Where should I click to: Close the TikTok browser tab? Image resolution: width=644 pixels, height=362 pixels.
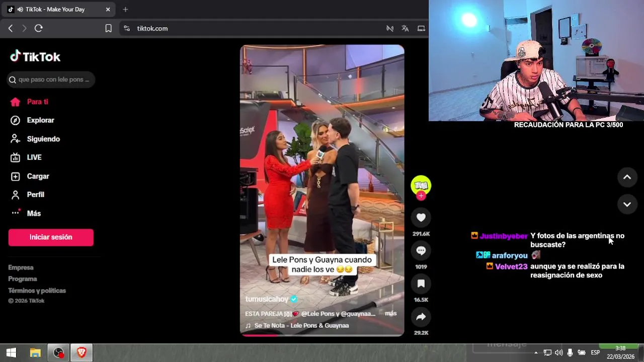point(108,10)
